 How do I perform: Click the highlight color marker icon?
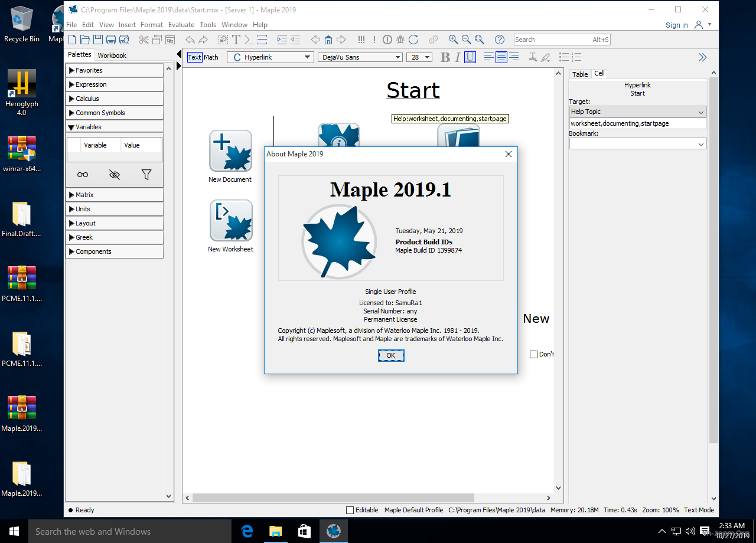(545, 57)
